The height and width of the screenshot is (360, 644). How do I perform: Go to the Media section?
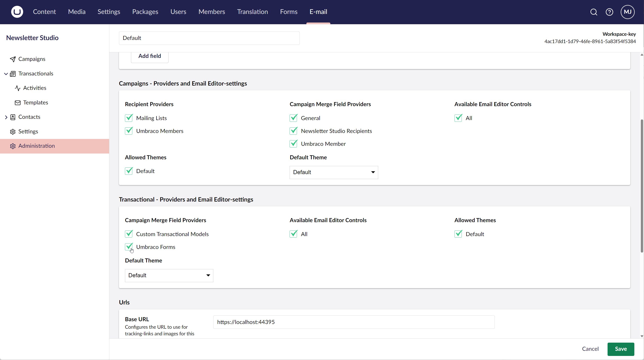[77, 12]
